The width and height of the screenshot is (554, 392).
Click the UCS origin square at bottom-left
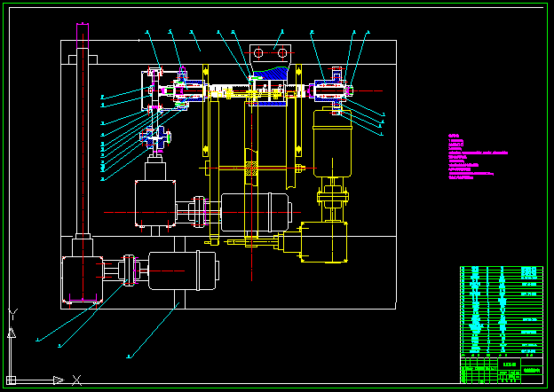click(x=11, y=380)
